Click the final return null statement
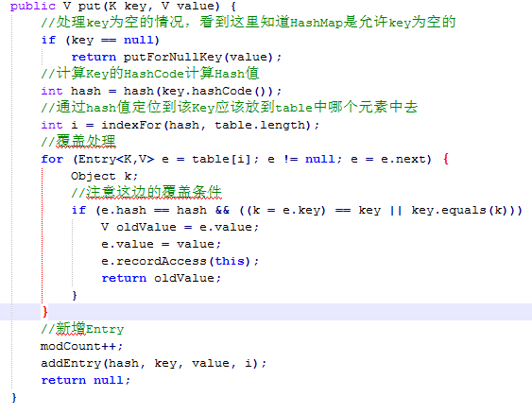The height and width of the screenshot is (414, 532). pos(85,380)
